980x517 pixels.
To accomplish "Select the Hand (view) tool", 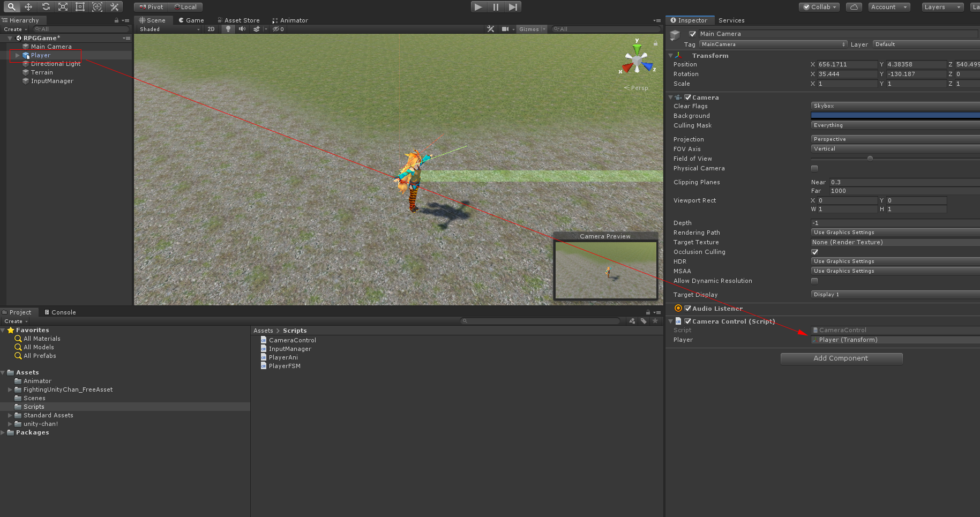I will click(x=11, y=7).
